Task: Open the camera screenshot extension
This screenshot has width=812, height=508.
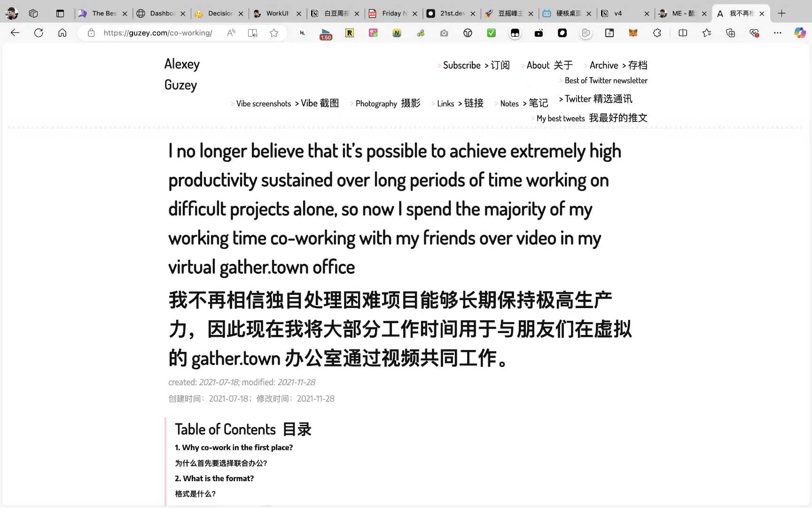Action: click(x=444, y=33)
